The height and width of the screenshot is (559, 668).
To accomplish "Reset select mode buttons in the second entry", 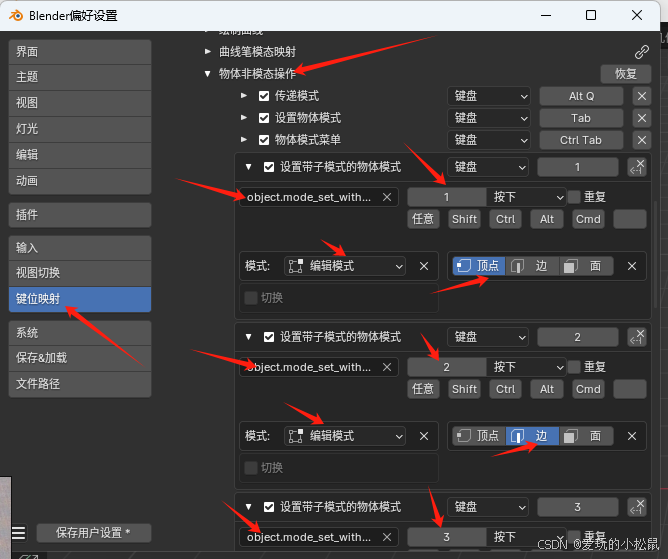I will pyautogui.click(x=632, y=436).
